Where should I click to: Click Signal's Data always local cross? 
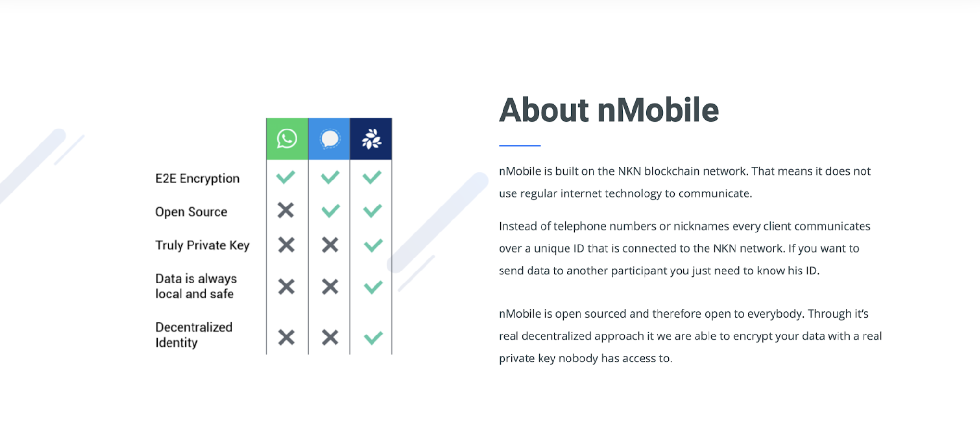pyautogui.click(x=330, y=287)
